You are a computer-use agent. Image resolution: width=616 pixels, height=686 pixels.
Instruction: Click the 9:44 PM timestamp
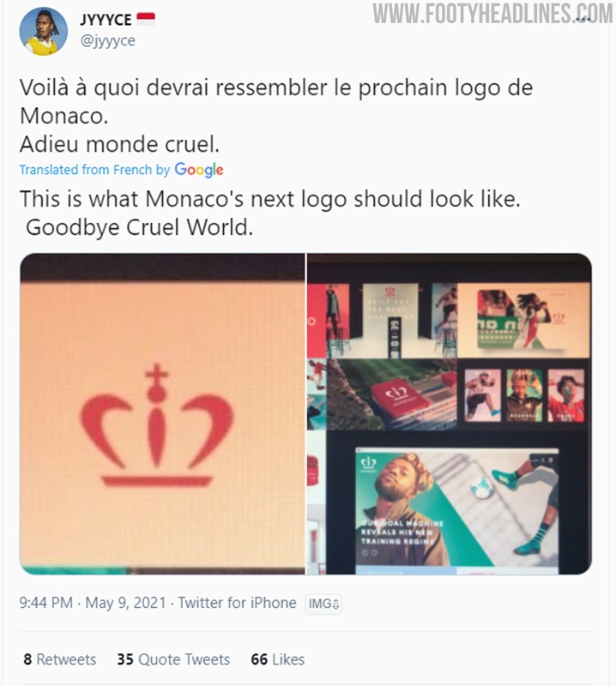pyautogui.click(x=46, y=603)
